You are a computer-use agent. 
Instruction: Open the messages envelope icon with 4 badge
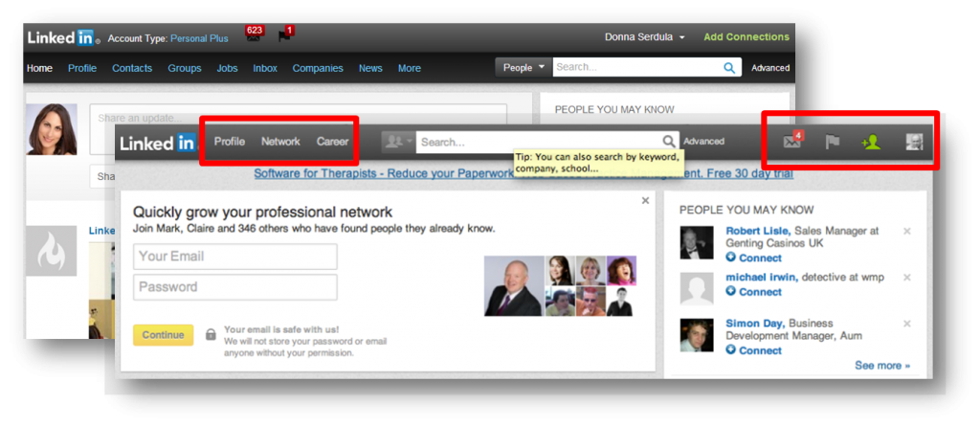[791, 142]
